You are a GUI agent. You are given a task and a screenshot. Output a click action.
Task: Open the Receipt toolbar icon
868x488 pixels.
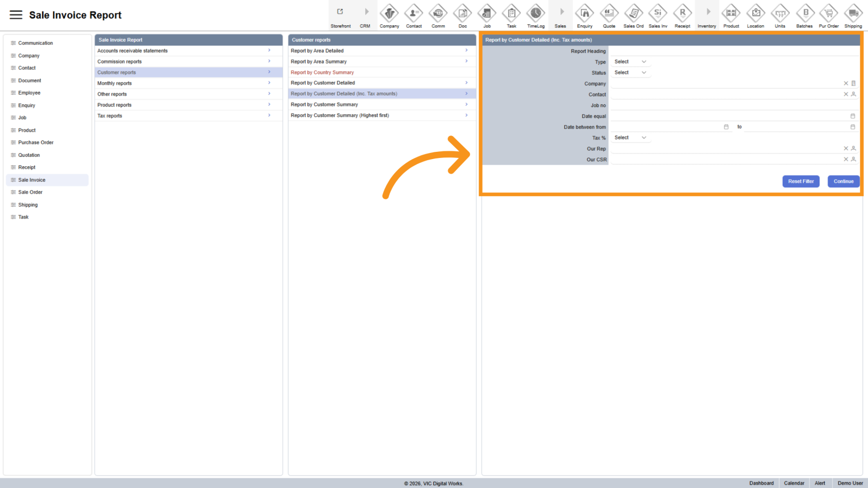coord(682,13)
